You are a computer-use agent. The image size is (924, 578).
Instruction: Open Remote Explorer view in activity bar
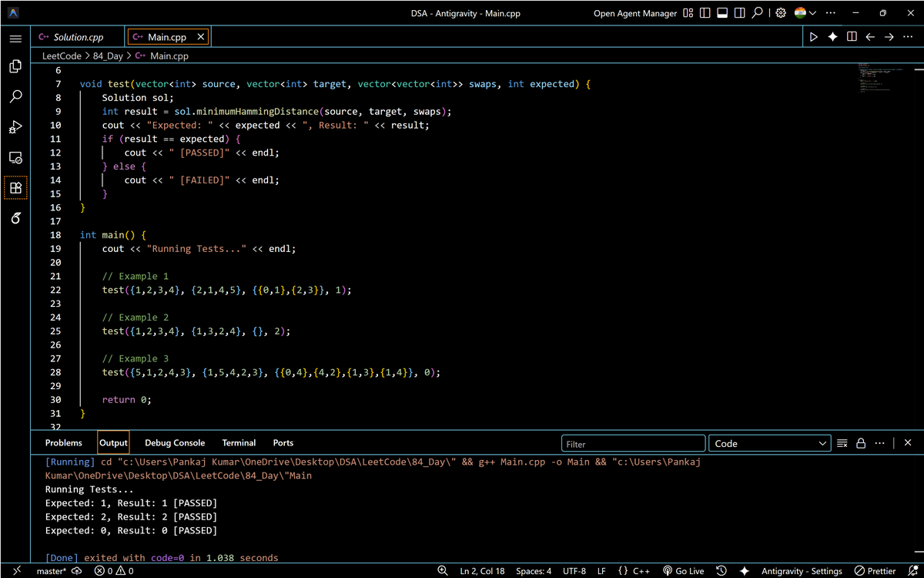point(15,157)
